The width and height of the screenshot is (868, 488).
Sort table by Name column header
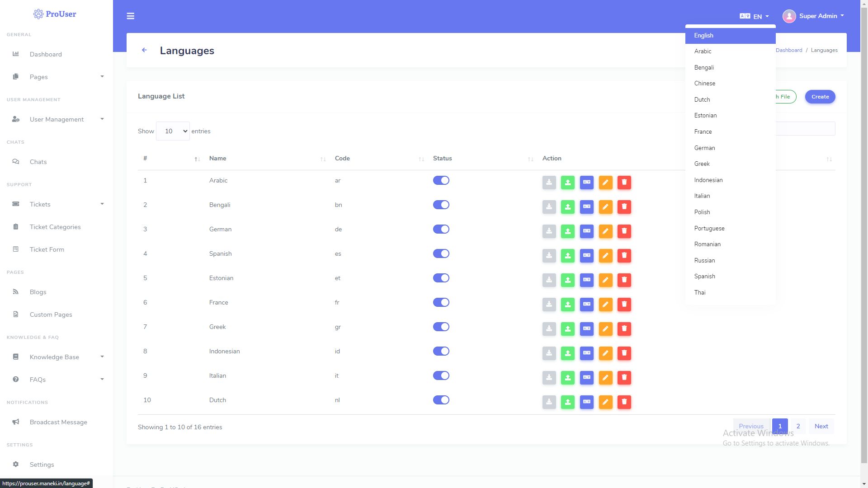[x=217, y=159]
